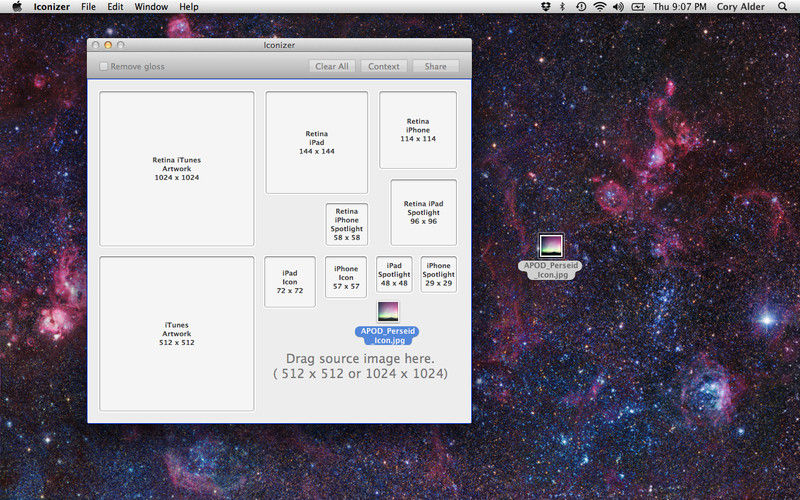Click the Thu 9:07 PM clock
The image size is (800, 500).
pos(680,7)
